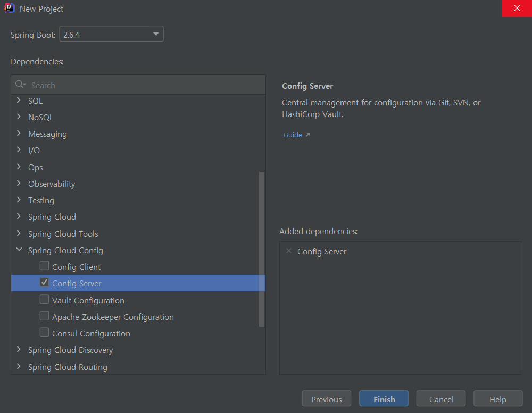This screenshot has height=413, width=532.
Task: Enable the Consul Configuration checkbox
Action: [45, 333]
